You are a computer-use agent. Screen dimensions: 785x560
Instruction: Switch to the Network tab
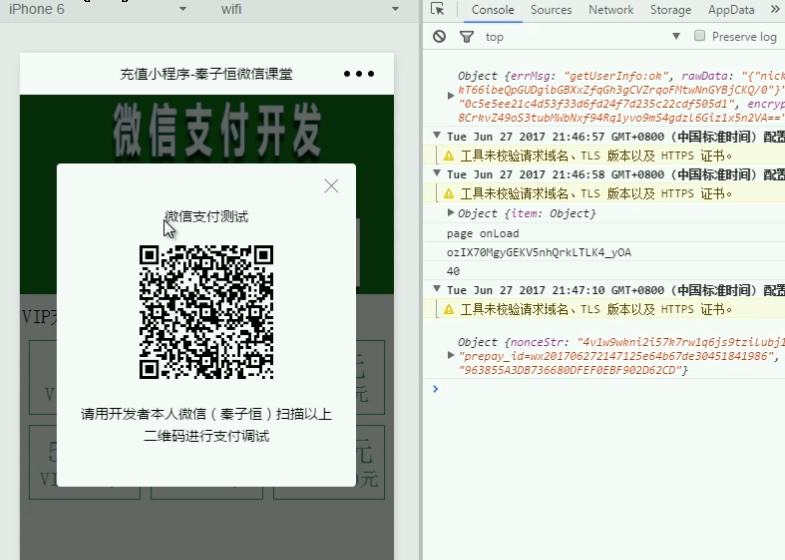[611, 10]
